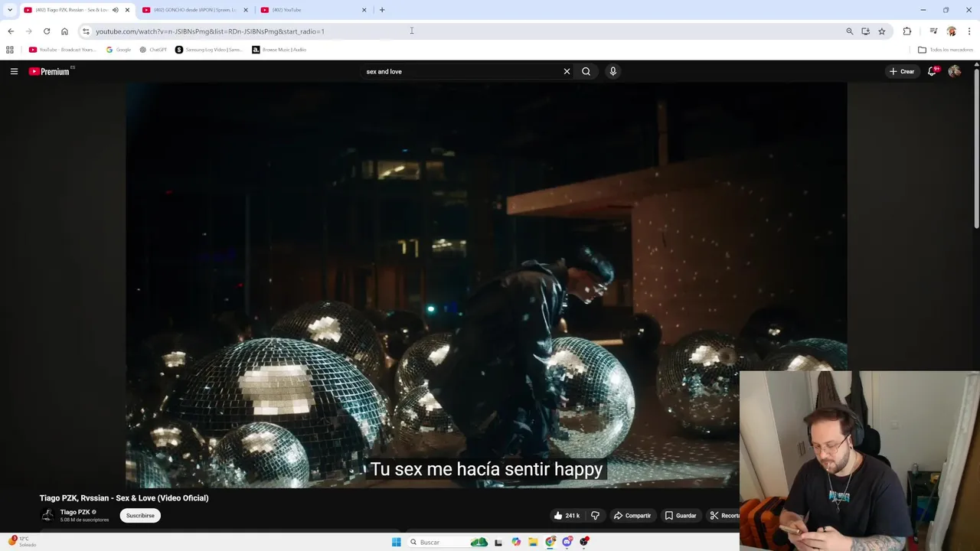Screen dimensions: 980x551
Task: Open the browser home page
Action: tap(64, 31)
